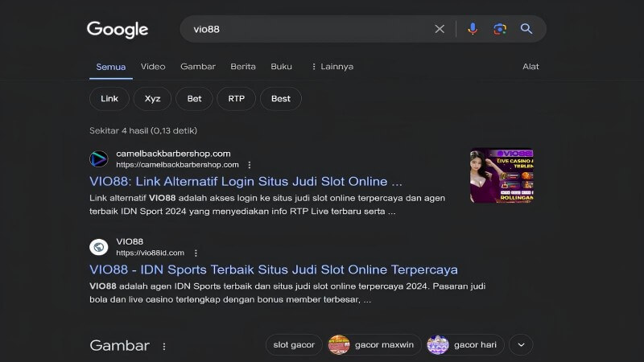Click the magnifying glass search icon
This screenshot has width=644, height=362.
(x=526, y=29)
